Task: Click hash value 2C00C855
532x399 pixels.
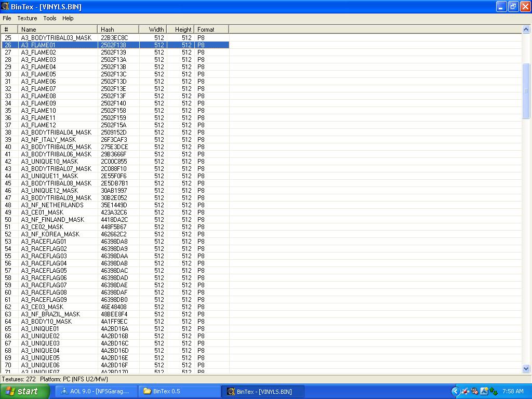Action: 114,162
